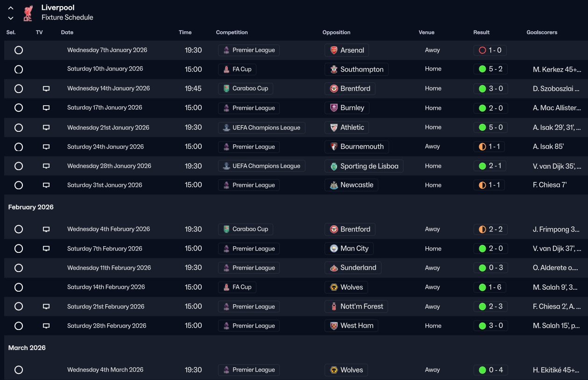588x380 pixels.
Task: Click the Liverpool club crest icon
Action: pos(28,13)
